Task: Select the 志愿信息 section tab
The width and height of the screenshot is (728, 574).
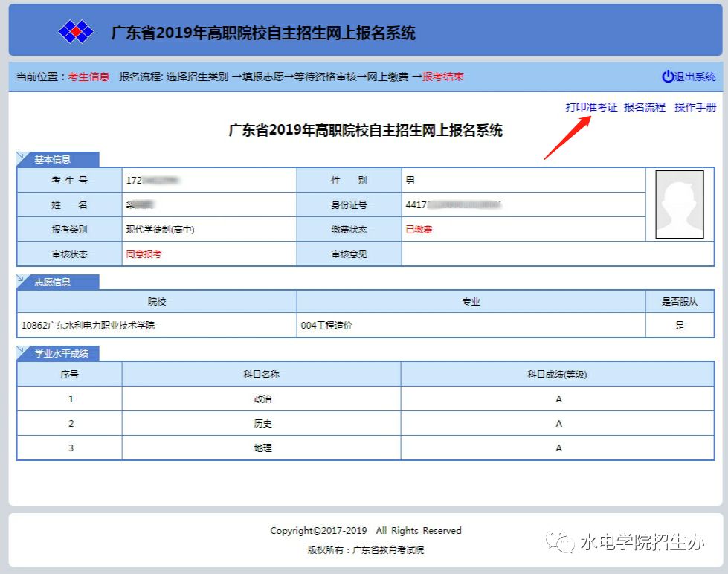Action: (52, 282)
